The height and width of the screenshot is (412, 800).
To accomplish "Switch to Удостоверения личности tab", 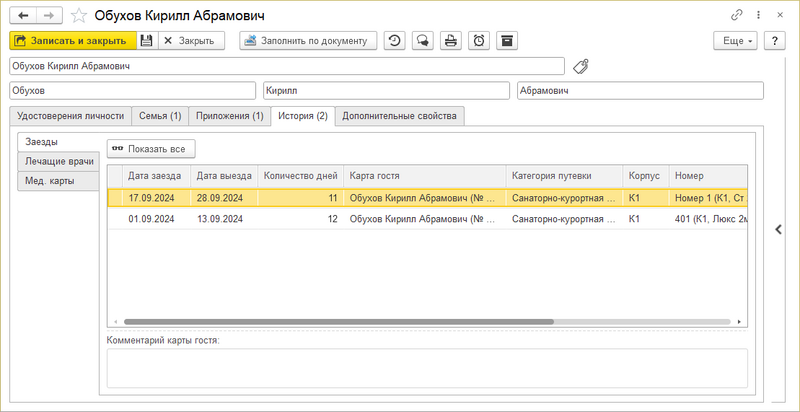I will (x=70, y=116).
